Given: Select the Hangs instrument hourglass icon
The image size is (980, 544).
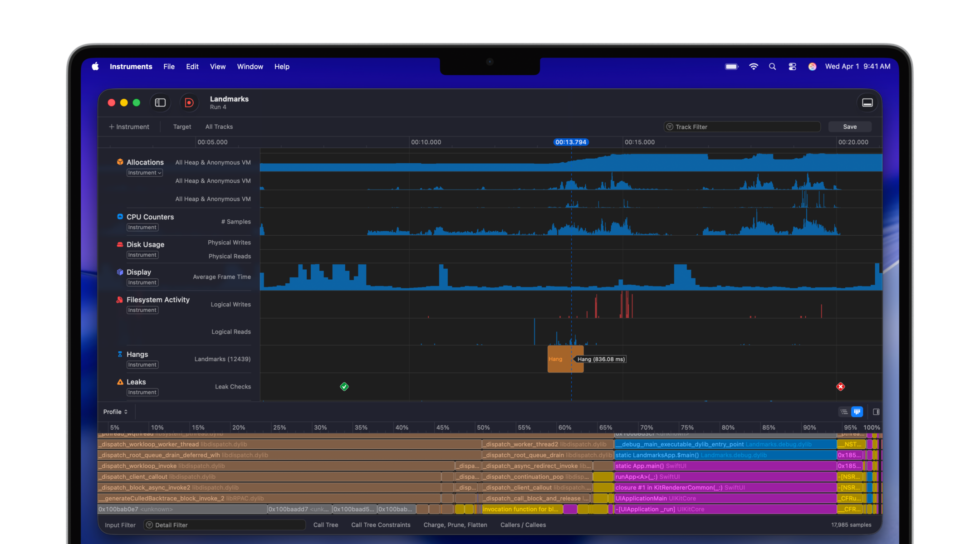Looking at the screenshot, I should pyautogui.click(x=120, y=354).
